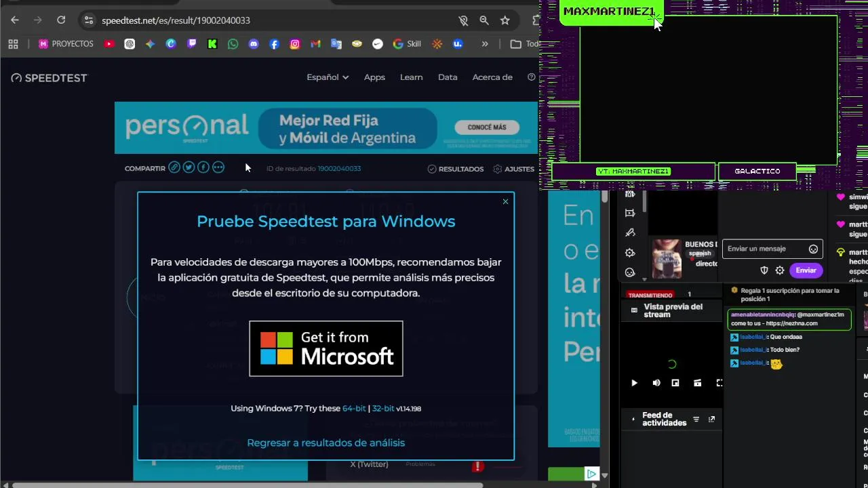The image size is (868, 488).
Task: Open the Discord bookmark
Action: pyautogui.click(x=254, y=44)
